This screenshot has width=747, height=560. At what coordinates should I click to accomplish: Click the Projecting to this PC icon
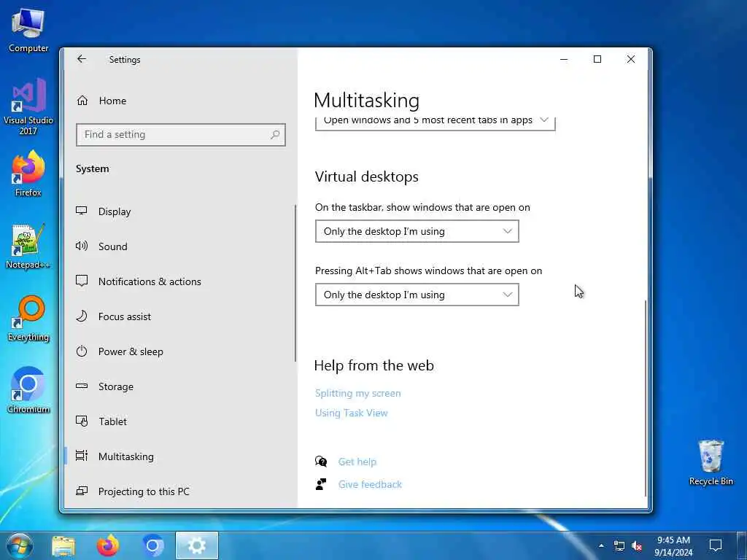(82, 491)
